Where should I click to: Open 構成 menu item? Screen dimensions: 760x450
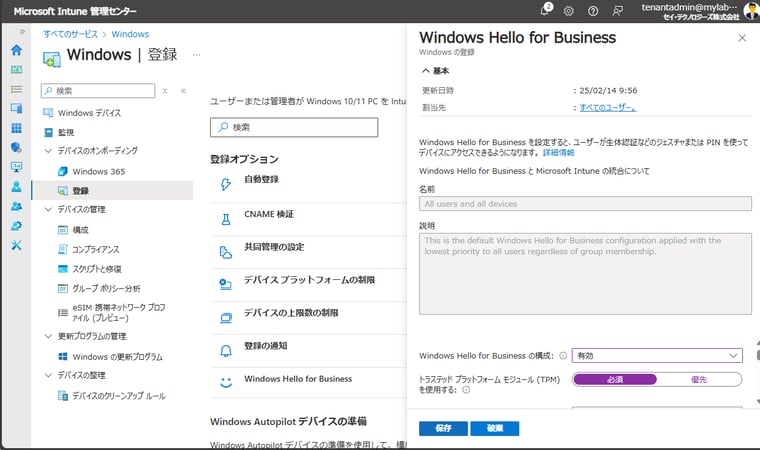tap(80, 230)
